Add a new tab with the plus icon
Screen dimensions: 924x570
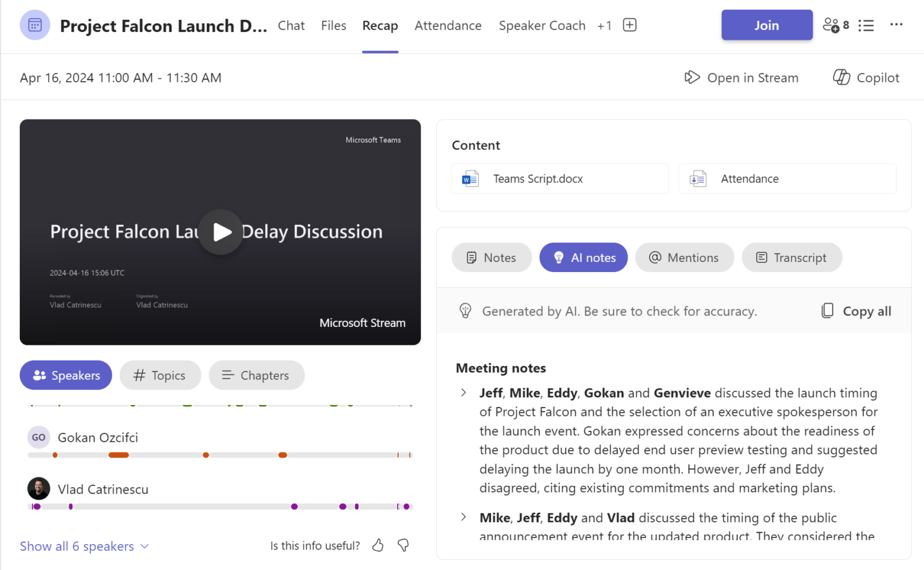point(629,25)
